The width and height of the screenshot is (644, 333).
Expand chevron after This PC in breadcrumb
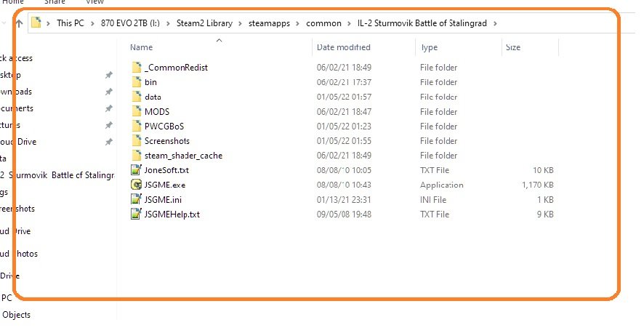click(92, 23)
